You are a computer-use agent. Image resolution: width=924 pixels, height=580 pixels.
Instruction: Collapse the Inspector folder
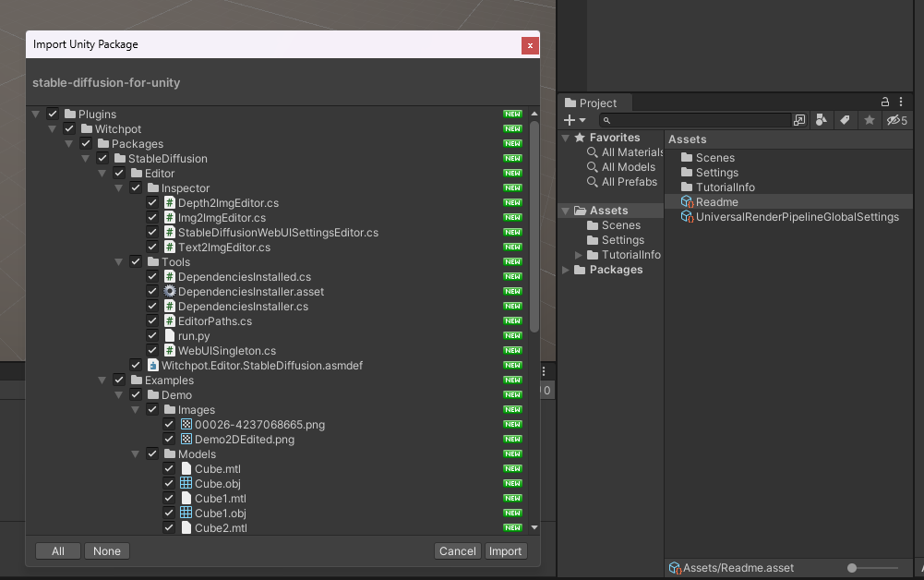(118, 188)
